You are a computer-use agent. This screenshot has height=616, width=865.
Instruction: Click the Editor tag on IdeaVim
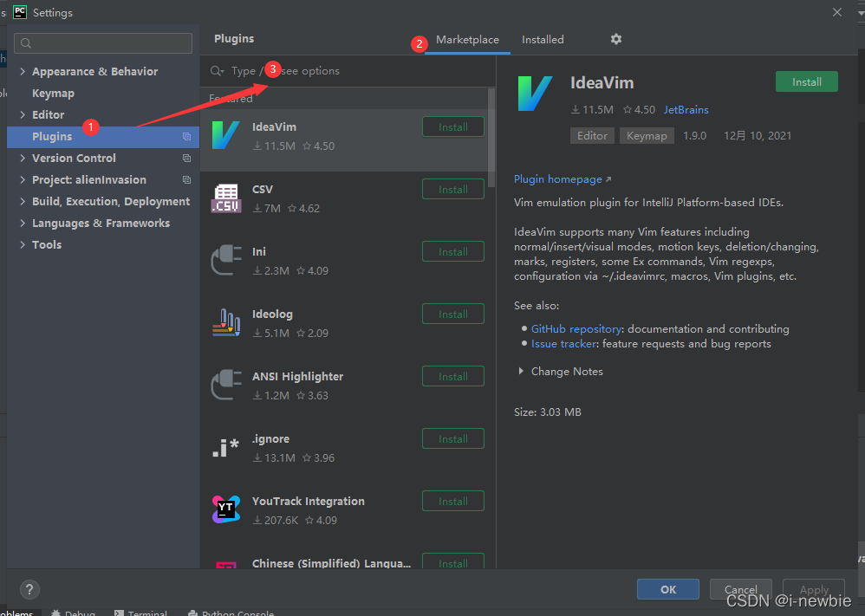592,136
